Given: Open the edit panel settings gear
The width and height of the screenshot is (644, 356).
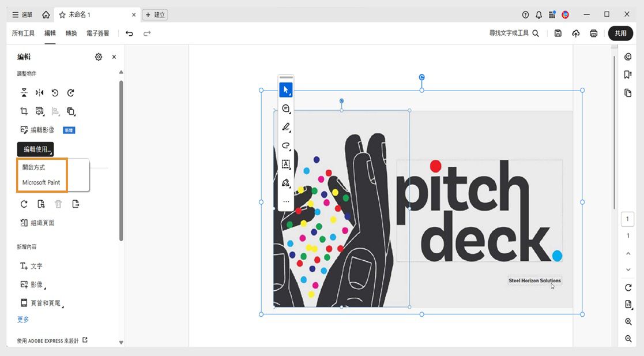Looking at the screenshot, I should pyautogui.click(x=99, y=57).
